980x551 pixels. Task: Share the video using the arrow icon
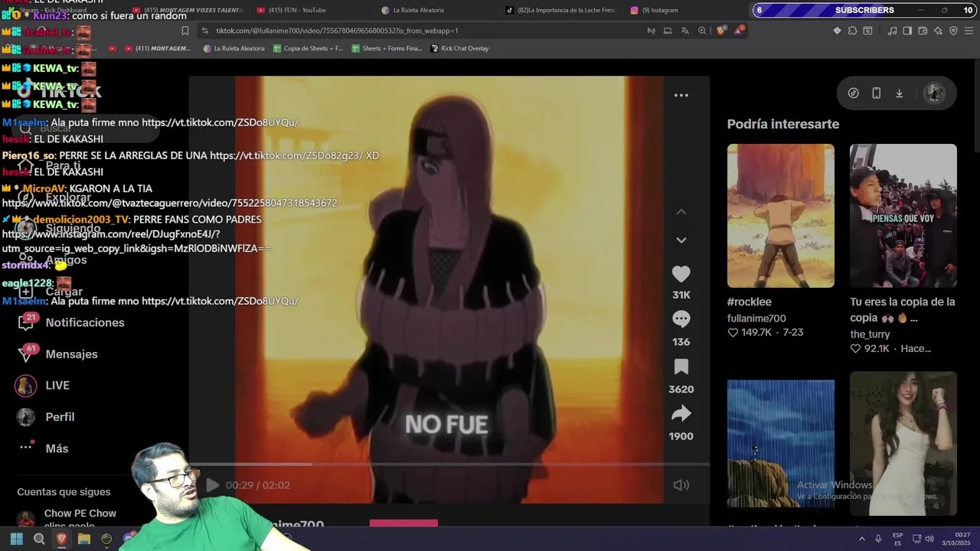681,414
